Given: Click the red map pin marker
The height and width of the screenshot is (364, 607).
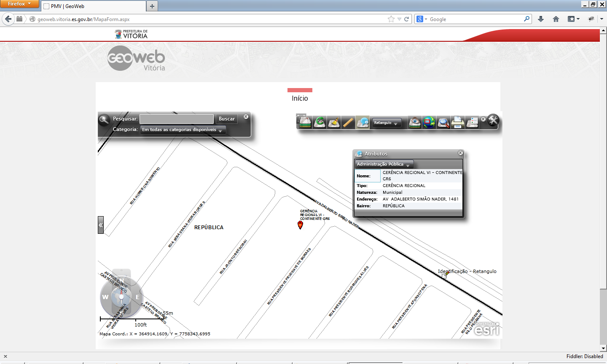Looking at the screenshot, I should (300, 225).
